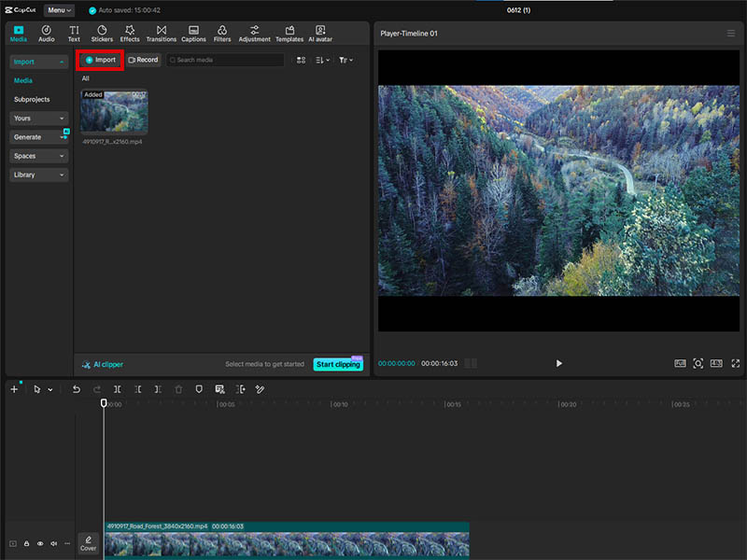Open the Templates panel
747x560 pixels.
point(289,34)
